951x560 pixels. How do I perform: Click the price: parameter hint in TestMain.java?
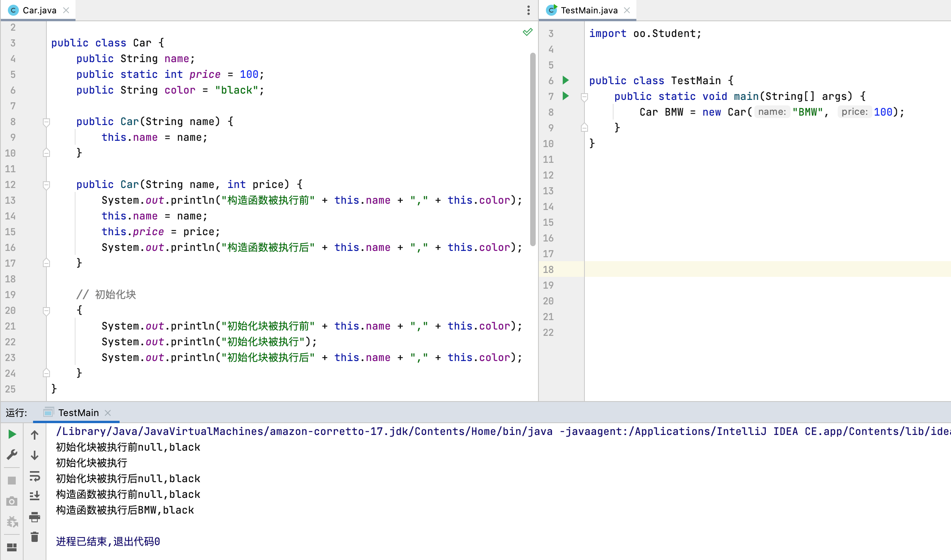pyautogui.click(x=854, y=112)
